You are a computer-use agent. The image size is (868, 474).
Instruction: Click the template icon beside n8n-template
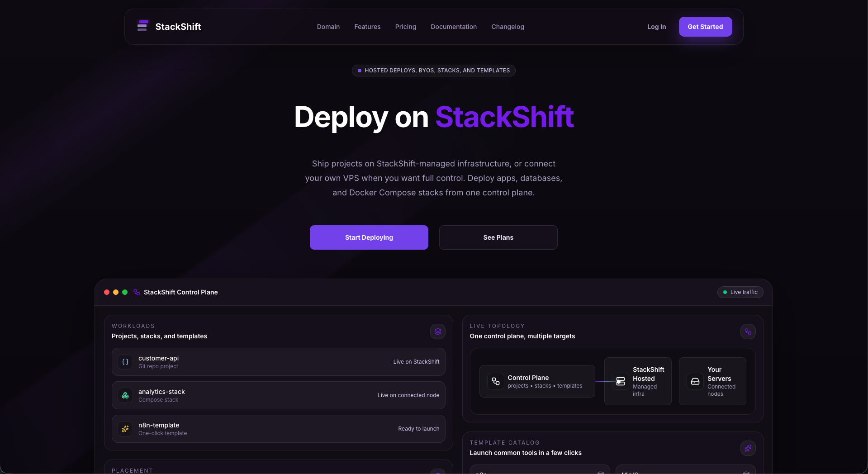point(125,429)
